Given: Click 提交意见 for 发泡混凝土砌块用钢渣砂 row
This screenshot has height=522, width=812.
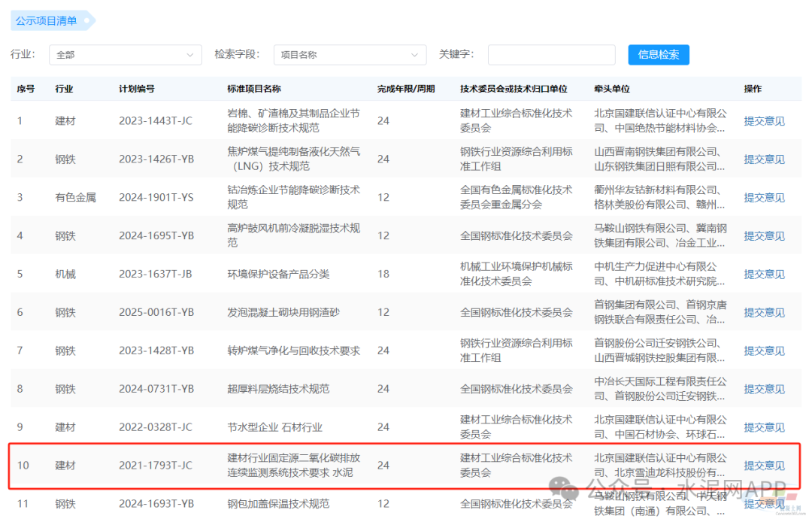Looking at the screenshot, I should (764, 313).
